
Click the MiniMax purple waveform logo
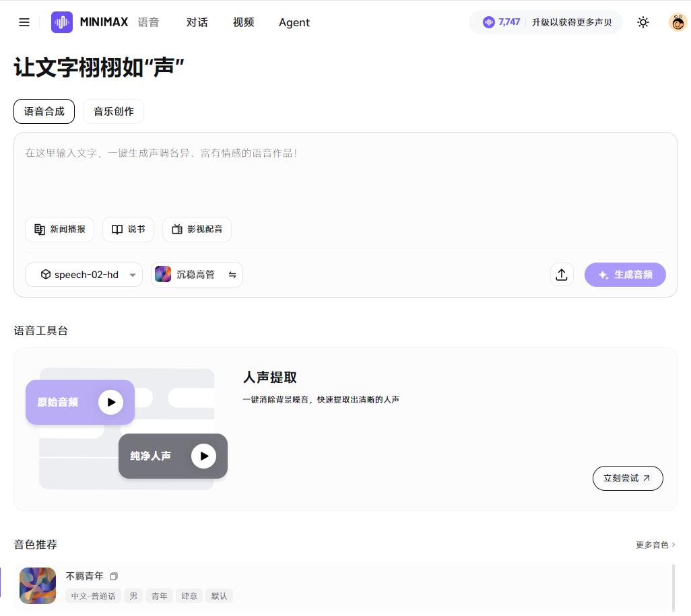coord(62,22)
